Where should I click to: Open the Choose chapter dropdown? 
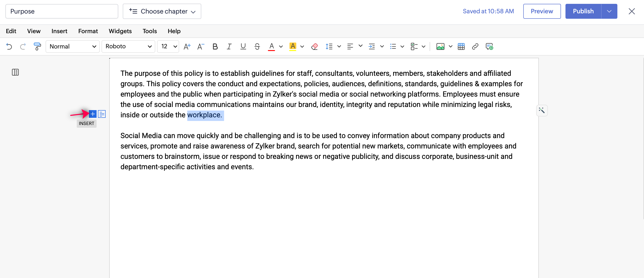(x=162, y=12)
